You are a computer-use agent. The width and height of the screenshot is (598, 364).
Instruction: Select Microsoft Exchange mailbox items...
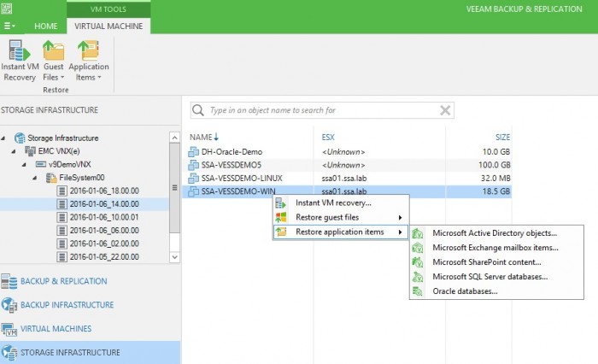click(496, 248)
